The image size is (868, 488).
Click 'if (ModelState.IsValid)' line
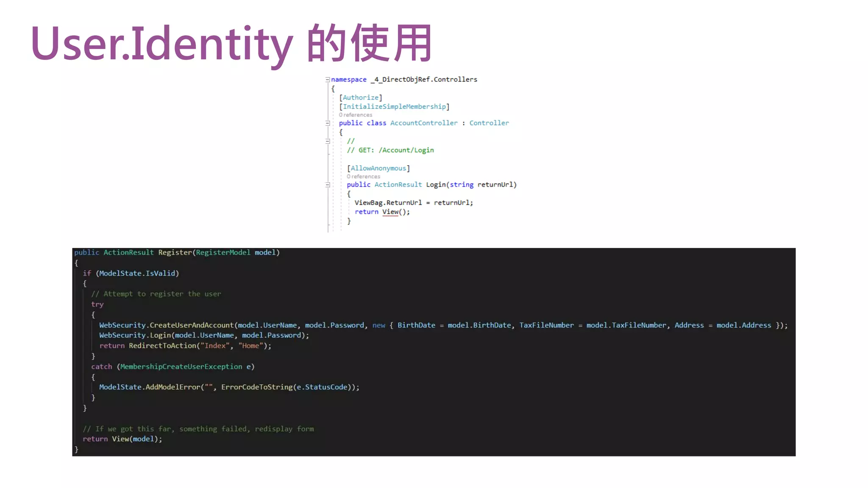[131, 273]
